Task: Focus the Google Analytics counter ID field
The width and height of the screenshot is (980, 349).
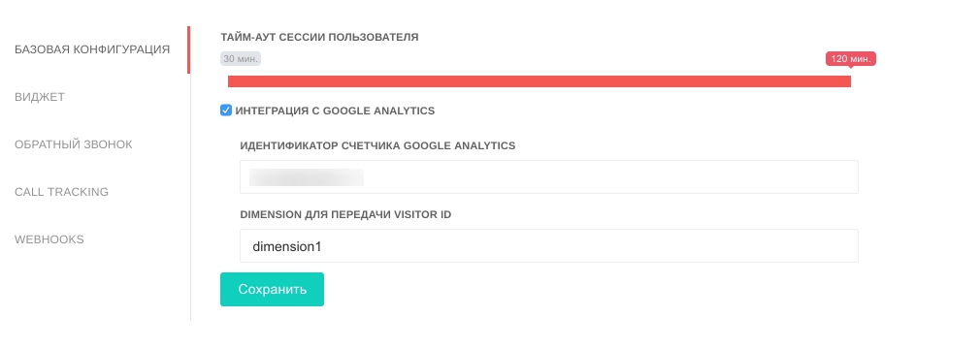Action: [x=549, y=176]
